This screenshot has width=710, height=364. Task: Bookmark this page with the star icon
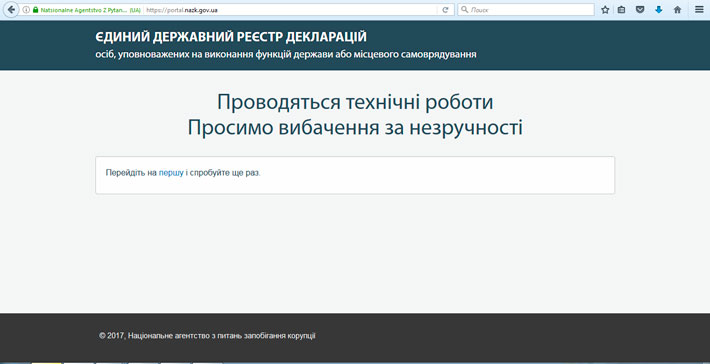click(605, 10)
